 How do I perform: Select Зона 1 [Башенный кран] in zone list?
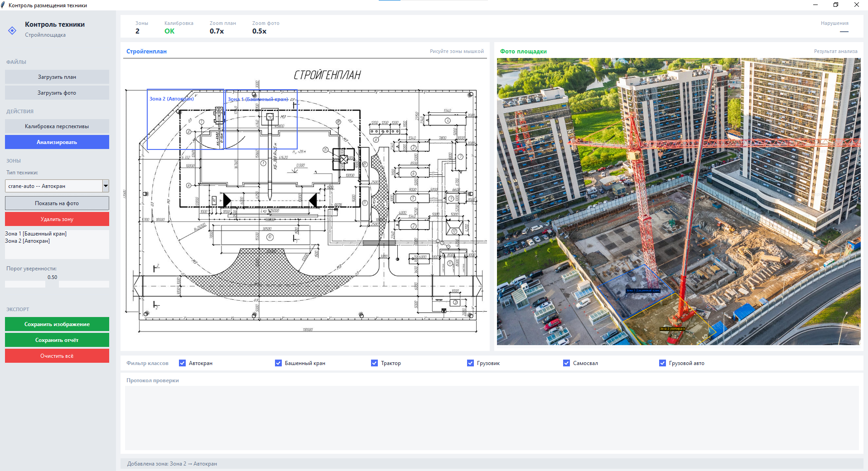[36, 234]
